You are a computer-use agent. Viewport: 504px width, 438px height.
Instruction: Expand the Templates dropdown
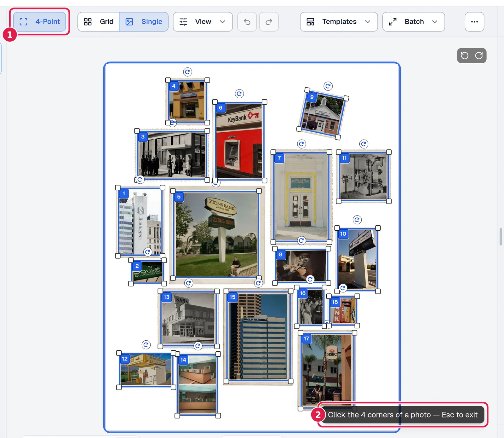(x=339, y=22)
